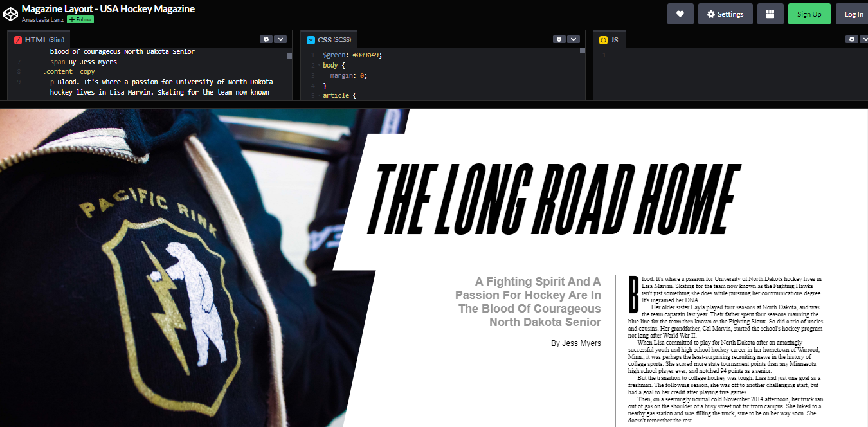Expand the CSS panel dropdown chevron
This screenshot has width=868, height=427.
pos(574,39)
